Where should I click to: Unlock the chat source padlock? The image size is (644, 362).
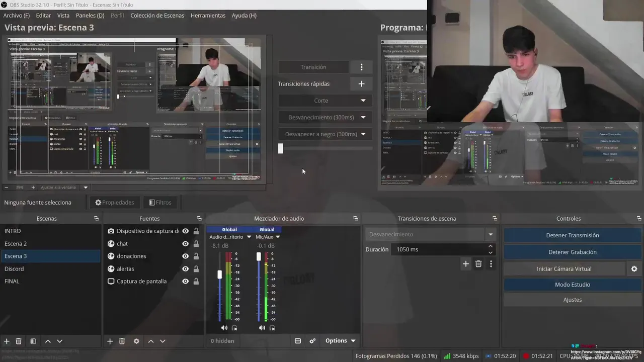(196, 244)
